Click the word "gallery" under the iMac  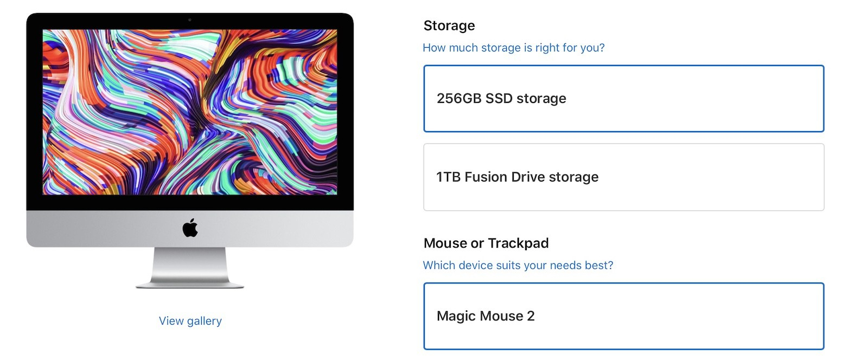point(204,321)
